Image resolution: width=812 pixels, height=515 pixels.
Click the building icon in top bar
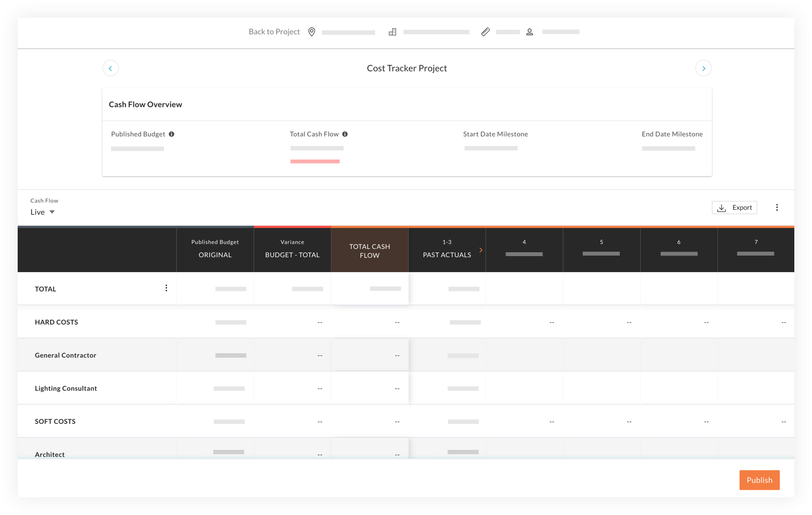[392, 32]
